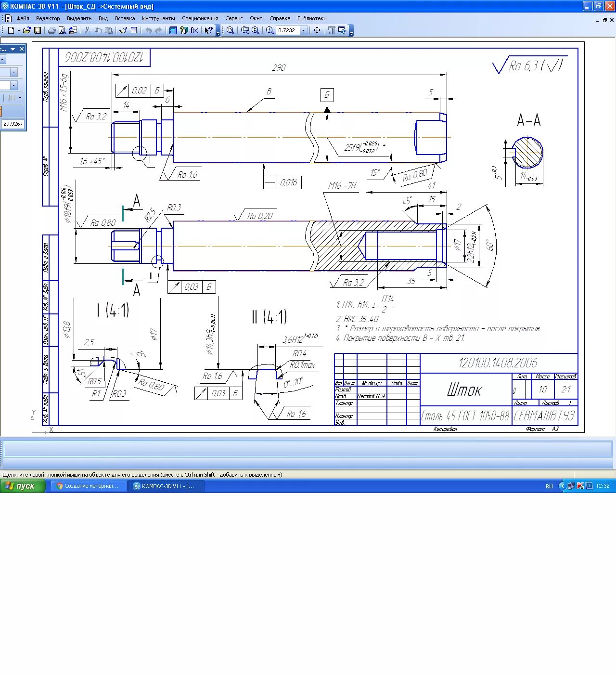The image size is (616, 675).
Task: Click the What's This help cursor icon
Action: [208, 30]
